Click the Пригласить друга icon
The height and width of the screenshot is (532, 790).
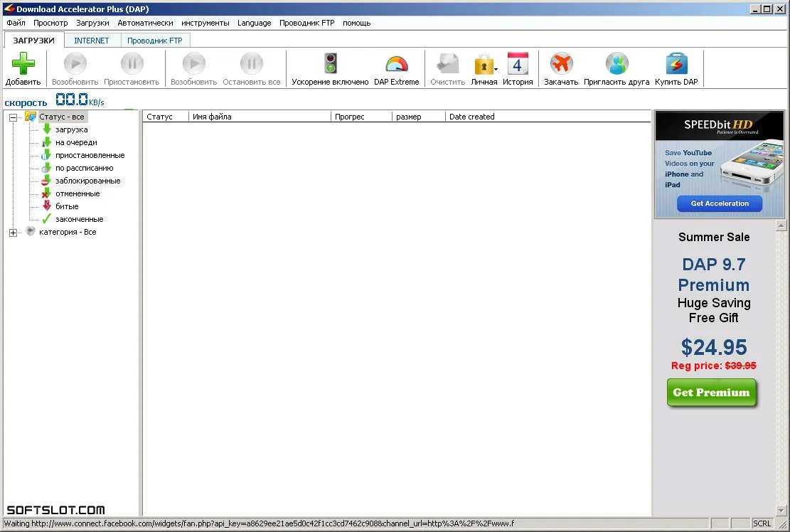pos(616,64)
